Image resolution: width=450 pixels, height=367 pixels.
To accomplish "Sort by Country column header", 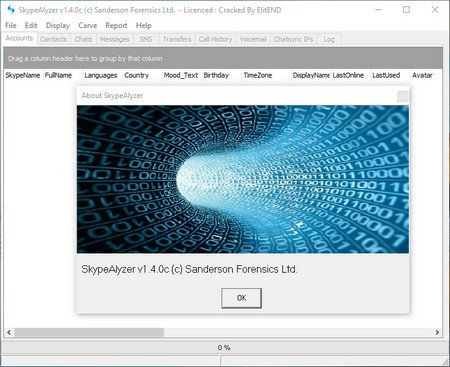I will coord(142,75).
